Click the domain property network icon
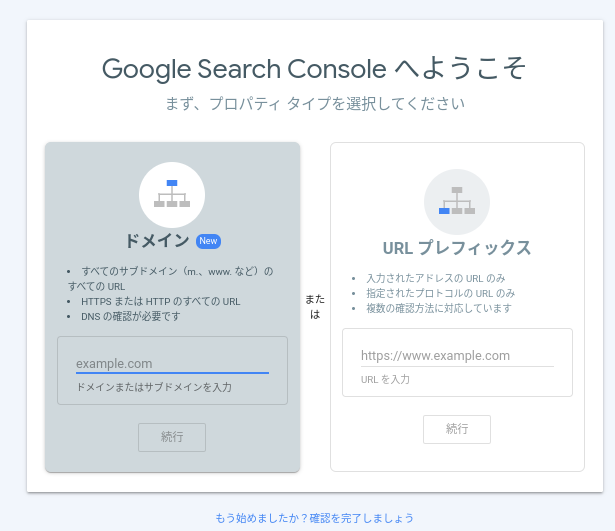This screenshot has width=615, height=531. (172, 195)
